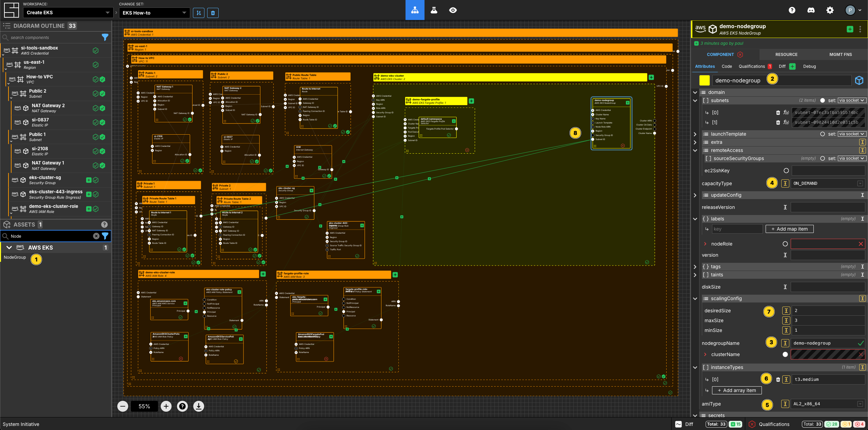Open Qualifications in the status bar
This screenshot has height=430, width=868.
[774, 424]
